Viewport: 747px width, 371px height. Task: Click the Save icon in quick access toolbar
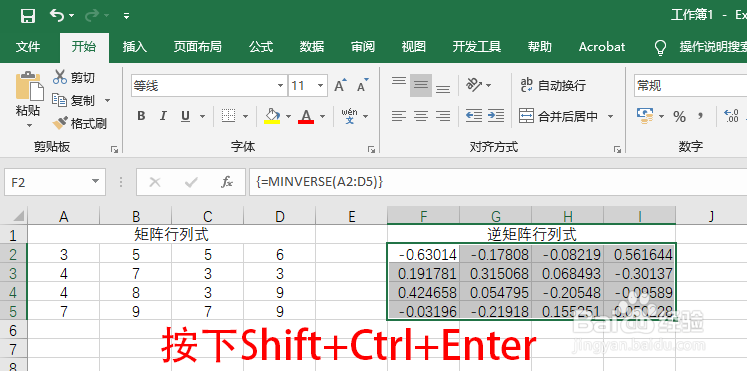(x=28, y=16)
